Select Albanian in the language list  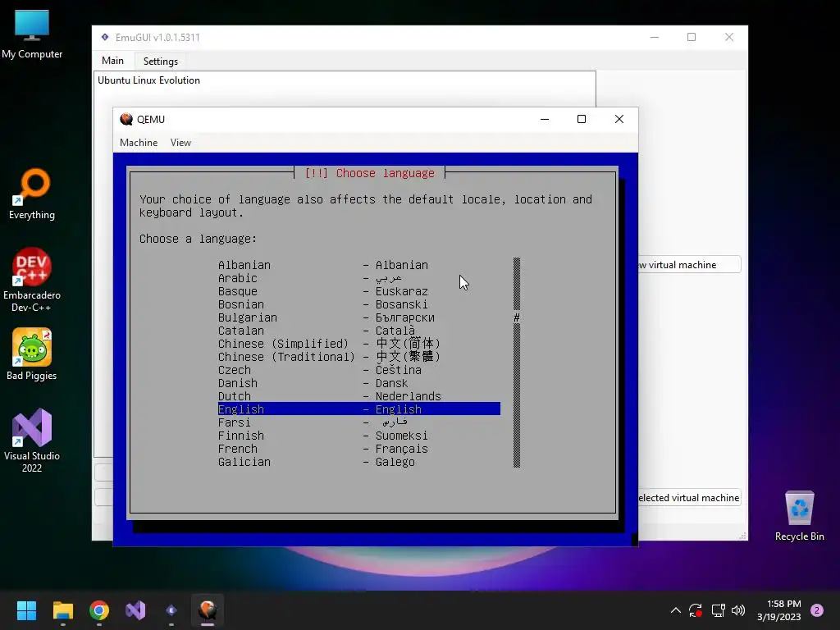tap(359, 265)
